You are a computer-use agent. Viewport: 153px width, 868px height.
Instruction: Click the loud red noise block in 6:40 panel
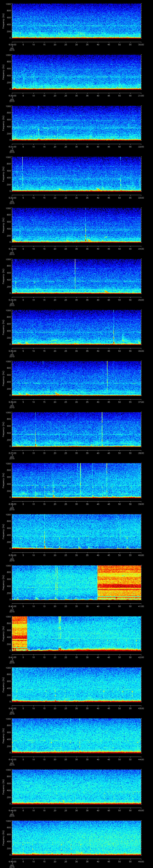119,582
